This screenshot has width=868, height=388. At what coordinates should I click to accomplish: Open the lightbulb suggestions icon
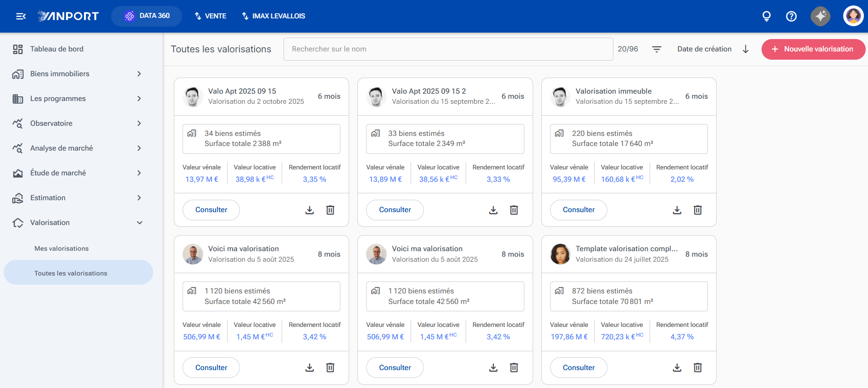pos(766,17)
